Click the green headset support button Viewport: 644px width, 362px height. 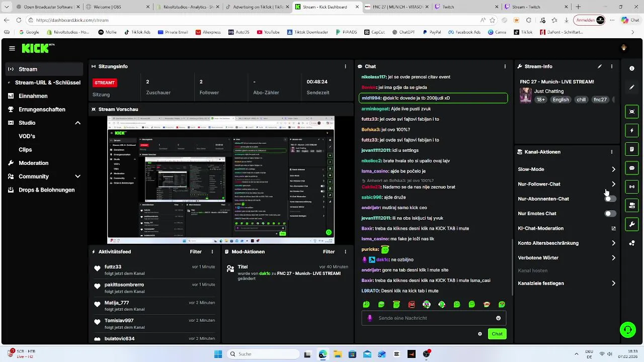(x=627, y=330)
